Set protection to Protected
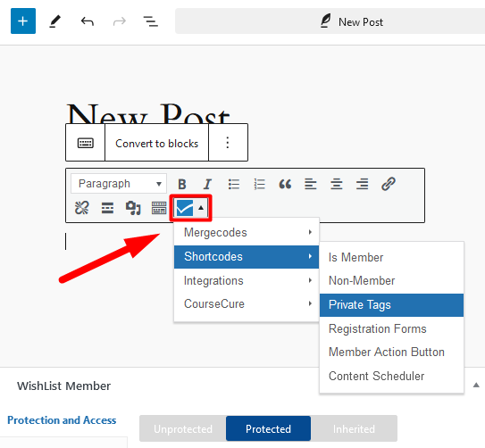 pos(268,428)
